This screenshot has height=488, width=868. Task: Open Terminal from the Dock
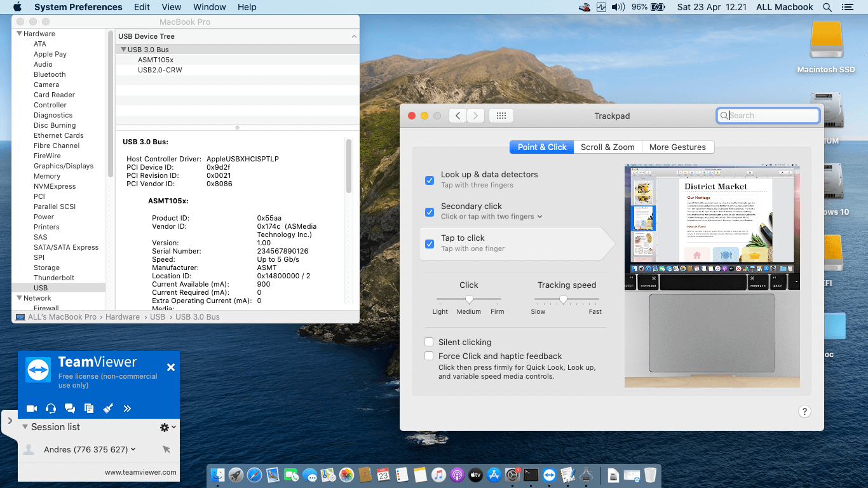coord(531,475)
